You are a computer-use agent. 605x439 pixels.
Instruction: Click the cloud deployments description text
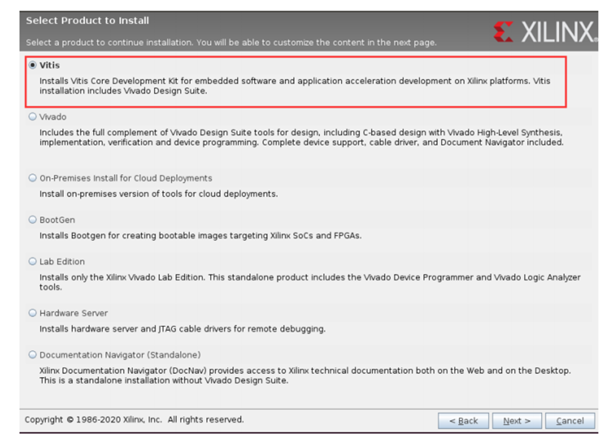click(x=158, y=193)
